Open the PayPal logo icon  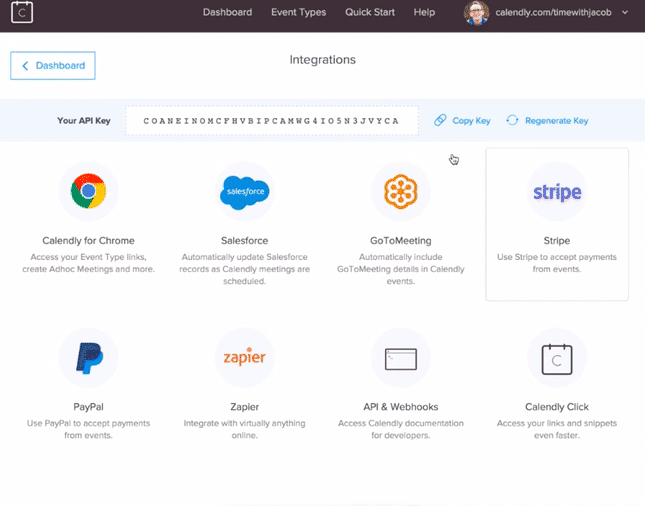(x=89, y=358)
